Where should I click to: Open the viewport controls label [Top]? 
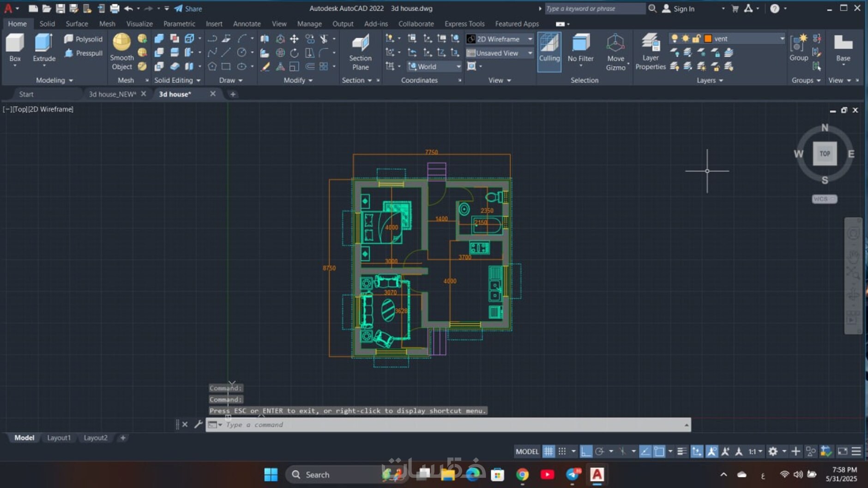[20, 109]
